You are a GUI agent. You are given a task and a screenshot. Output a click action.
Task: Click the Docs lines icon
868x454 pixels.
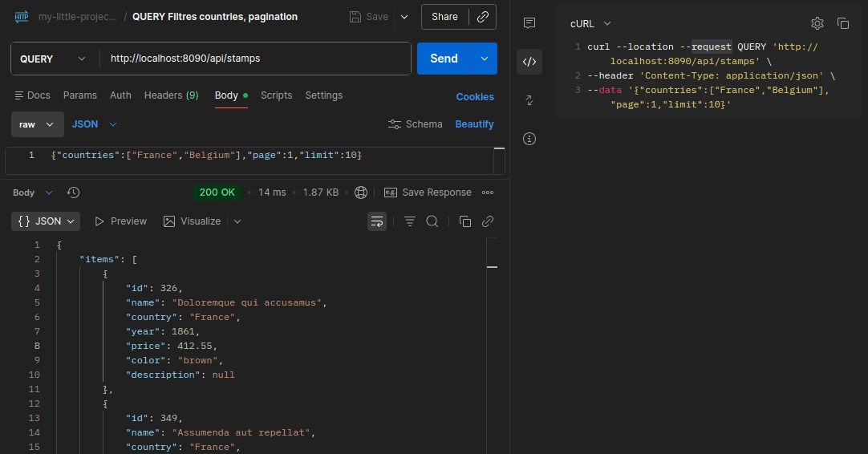(x=18, y=95)
